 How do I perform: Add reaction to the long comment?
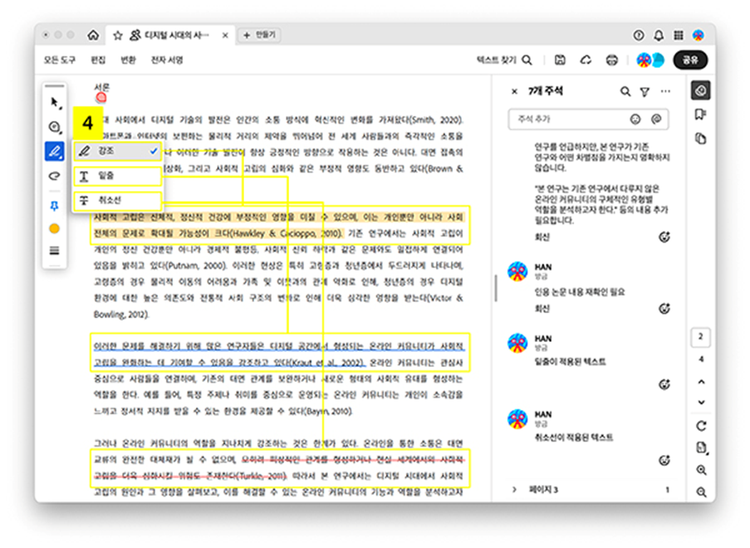[664, 237]
